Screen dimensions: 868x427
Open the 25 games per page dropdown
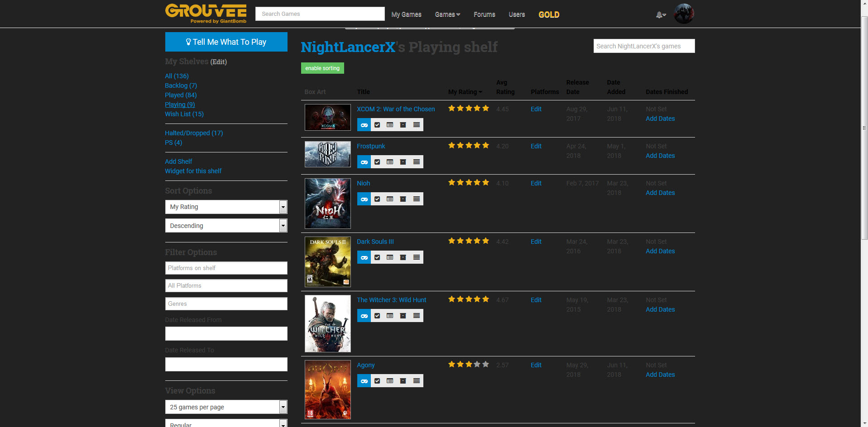point(226,407)
